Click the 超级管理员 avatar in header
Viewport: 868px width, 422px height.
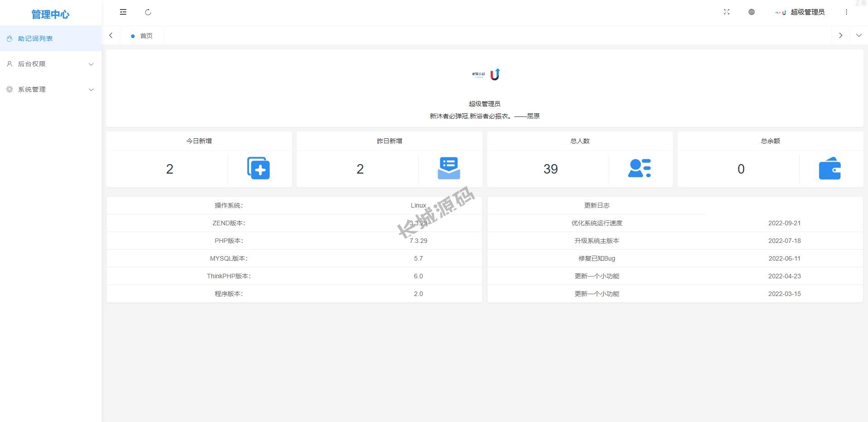(x=781, y=13)
